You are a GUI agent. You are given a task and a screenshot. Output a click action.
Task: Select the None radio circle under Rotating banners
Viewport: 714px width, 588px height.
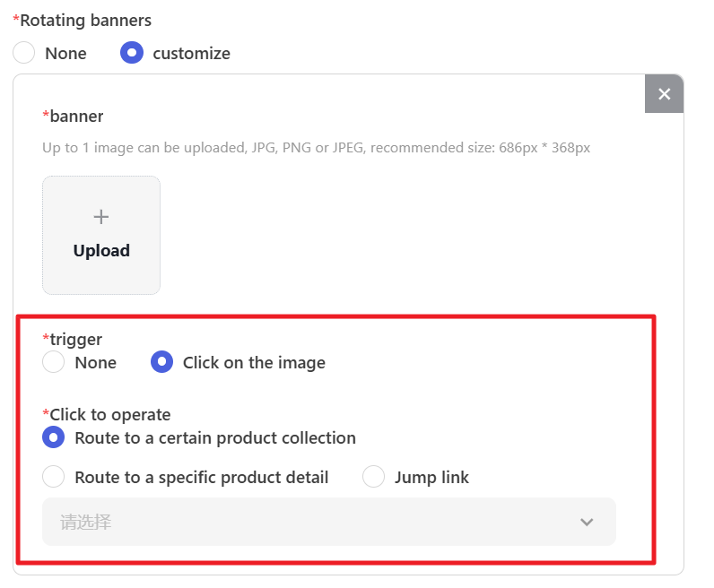pyautogui.click(x=24, y=53)
